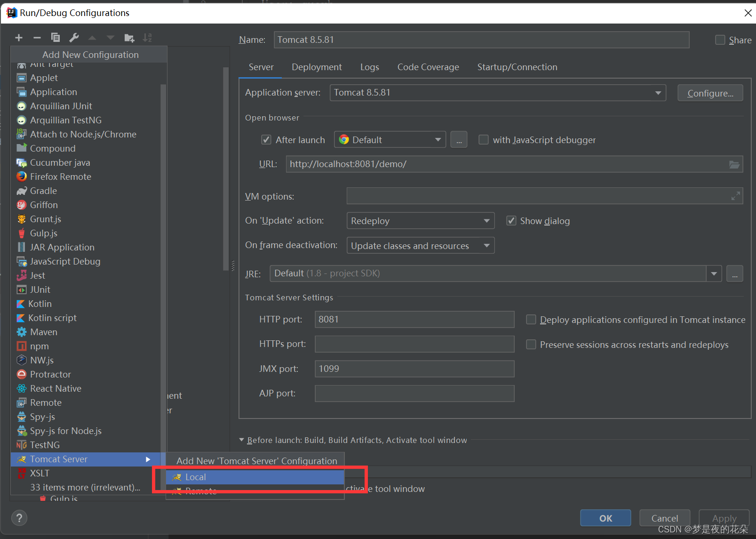The image size is (756, 539).
Task: Click the Move Down arrow icon
Action: click(x=111, y=38)
